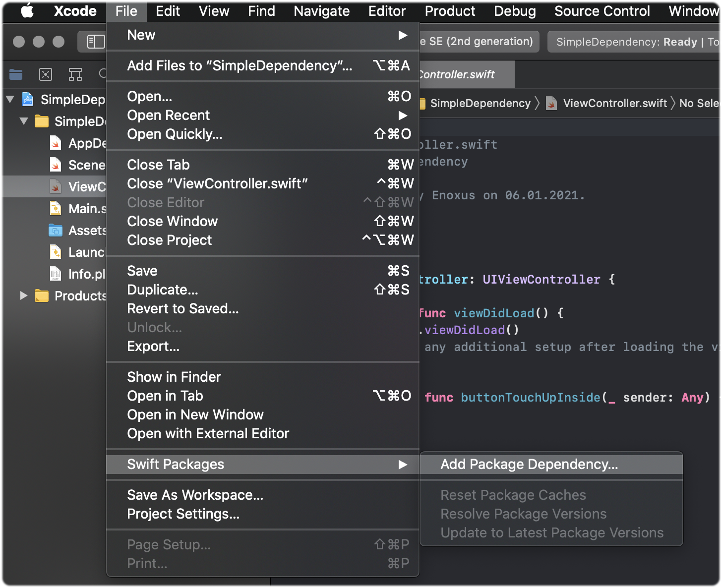Choose Project Settings…

tap(263, 514)
